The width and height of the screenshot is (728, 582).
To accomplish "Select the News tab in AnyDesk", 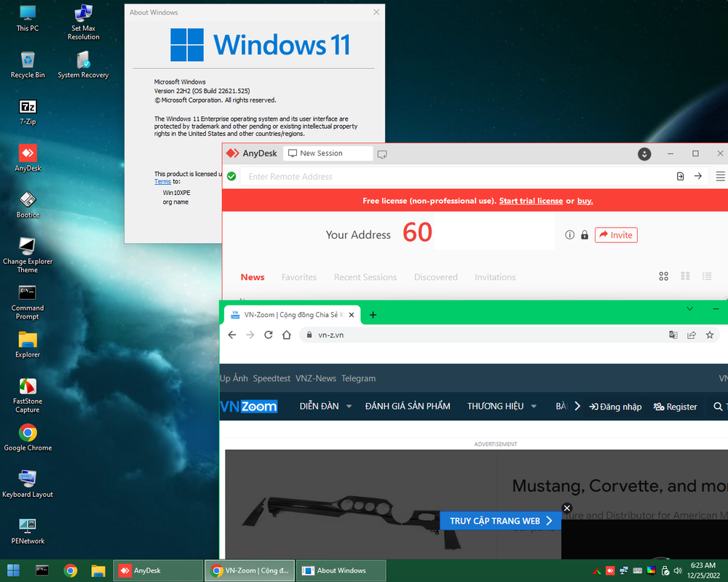I will (253, 277).
